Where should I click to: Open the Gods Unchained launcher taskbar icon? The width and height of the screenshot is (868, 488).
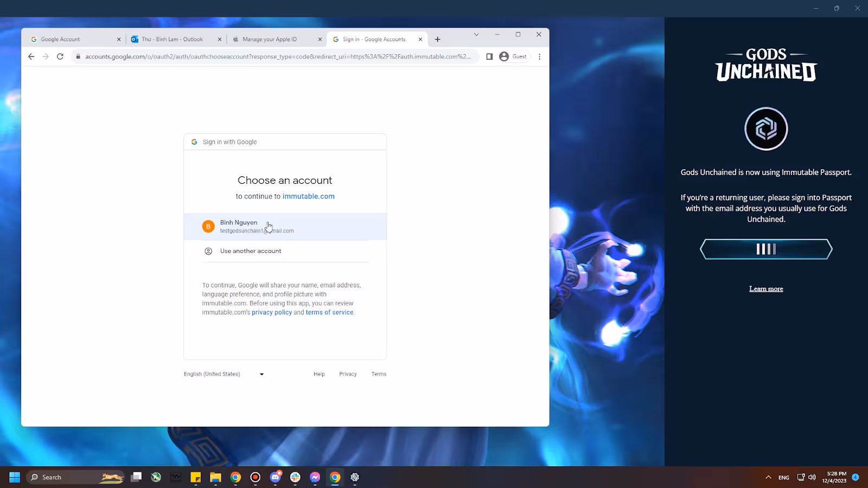point(355,477)
